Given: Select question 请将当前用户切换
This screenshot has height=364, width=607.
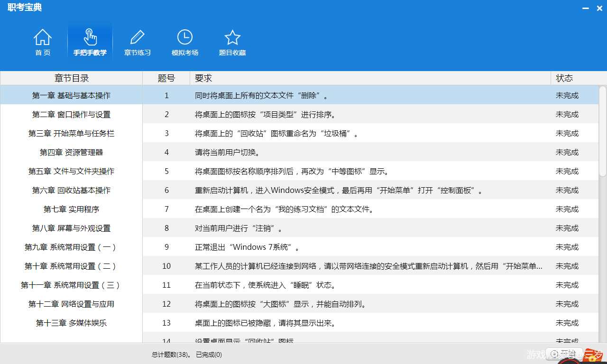Looking at the screenshot, I should pos(370,152).
